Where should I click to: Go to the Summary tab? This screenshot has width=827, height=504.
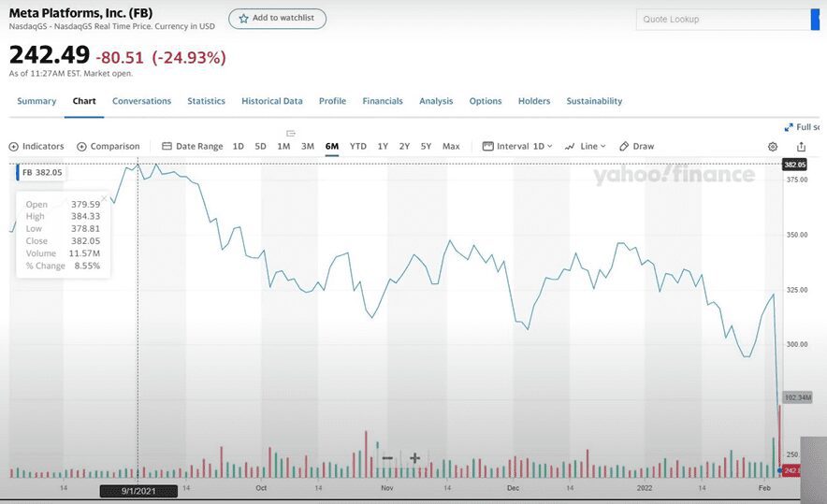[x=36, y=101]
